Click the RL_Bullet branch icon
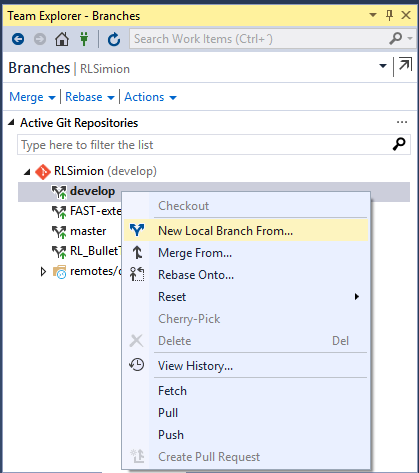The width and height of the screenshot is (419, 473). pyautogui.click(x=60, y=252)
